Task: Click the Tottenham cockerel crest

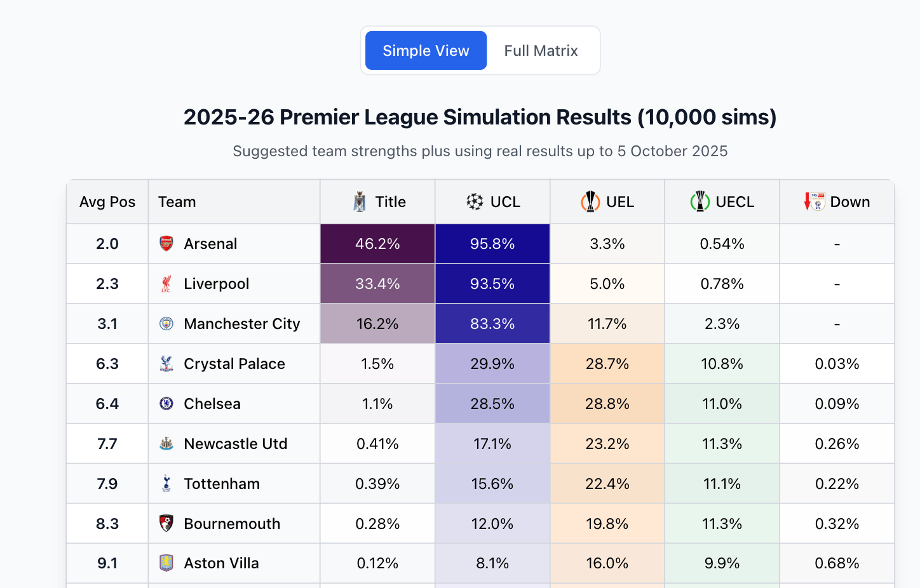Action: 166,484
